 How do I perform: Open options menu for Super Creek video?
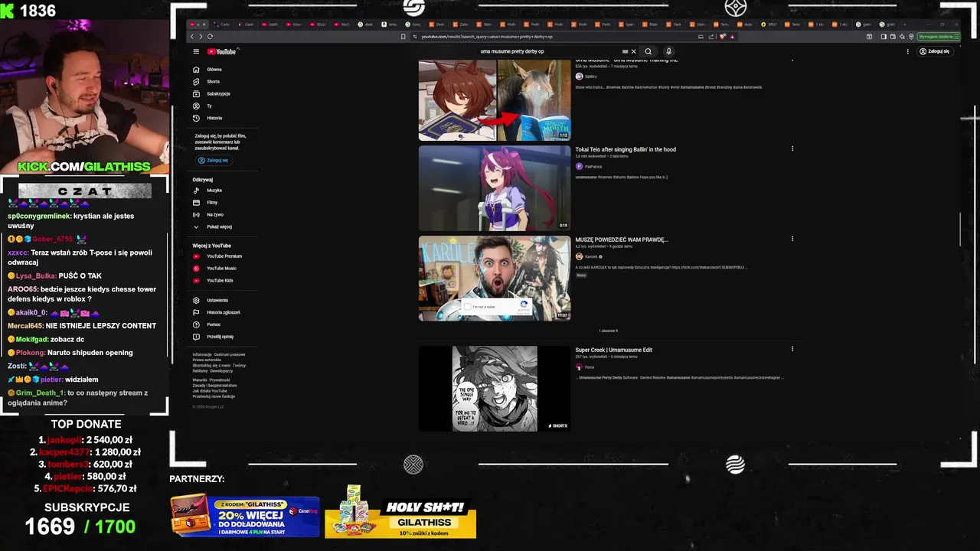pos(792,349)
